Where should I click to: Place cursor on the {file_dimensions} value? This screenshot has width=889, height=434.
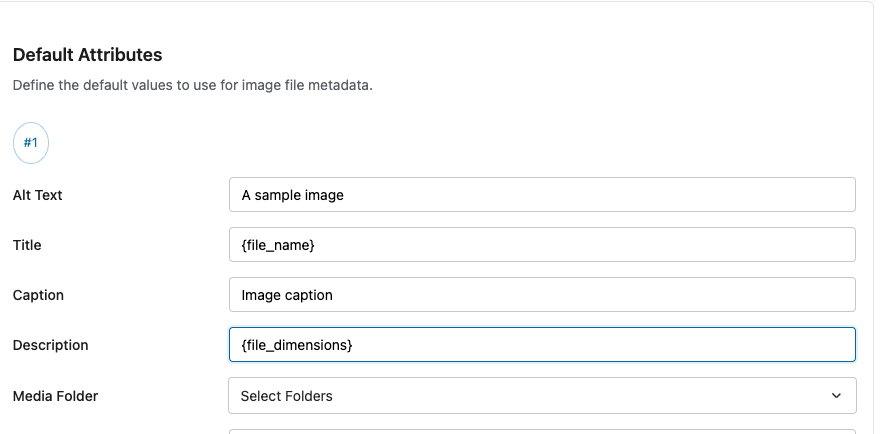point(297,345)
